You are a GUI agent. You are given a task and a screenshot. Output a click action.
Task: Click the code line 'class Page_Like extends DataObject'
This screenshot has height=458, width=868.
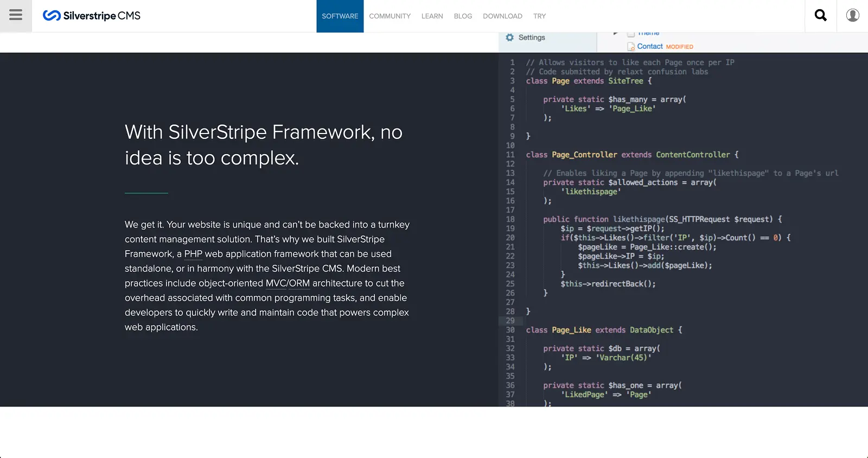pos(604,330)
